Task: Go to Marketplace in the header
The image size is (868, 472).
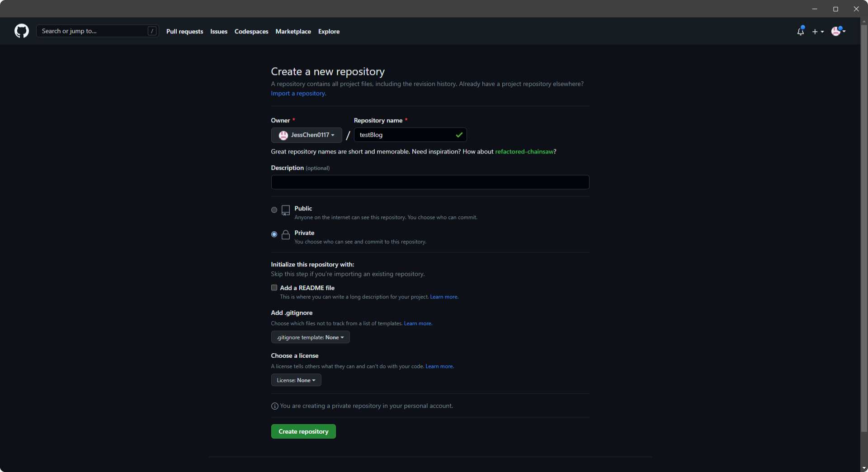Action: (x=293, y=32)
